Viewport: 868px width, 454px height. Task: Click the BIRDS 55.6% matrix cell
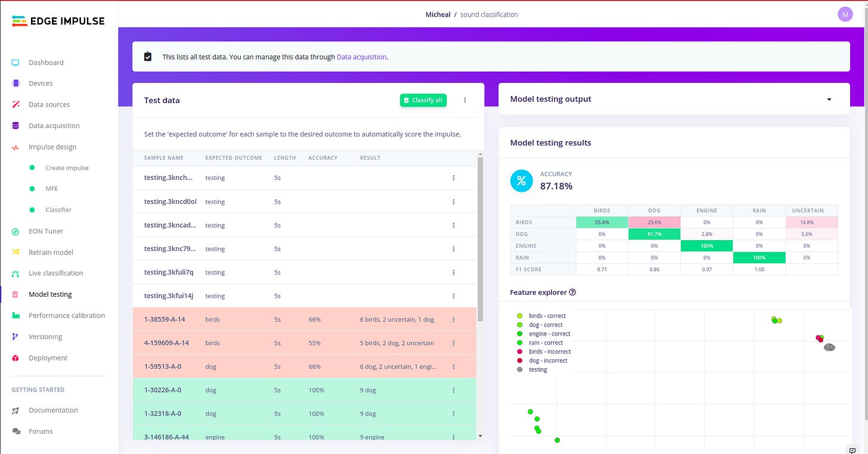pos(602,222)
